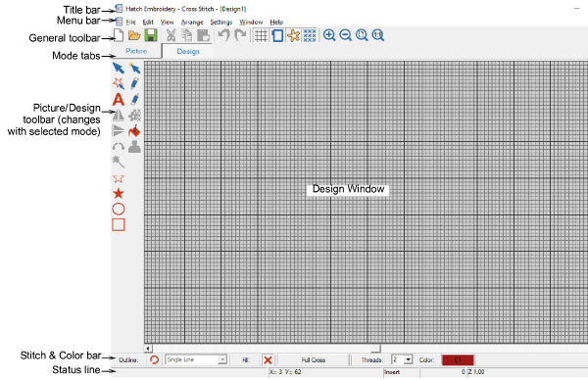Select the grey rubber stamp tool
Screen dimensions: 588x380
click(x=134, y=147)
